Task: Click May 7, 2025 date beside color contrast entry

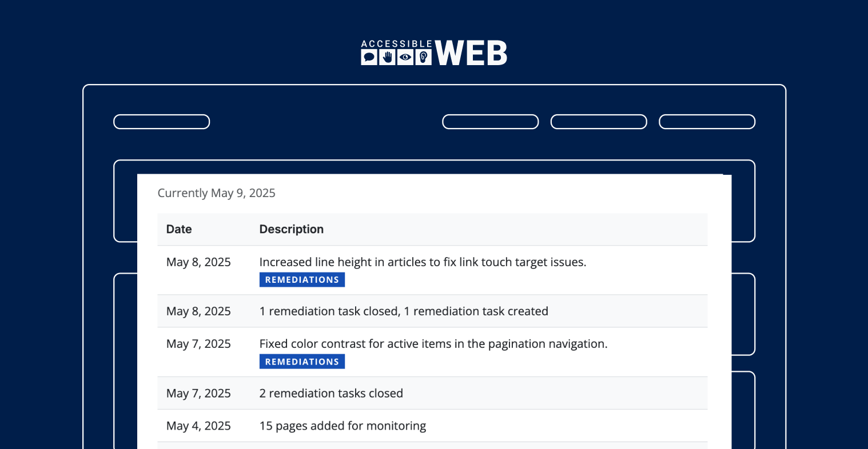Action: 198,344
